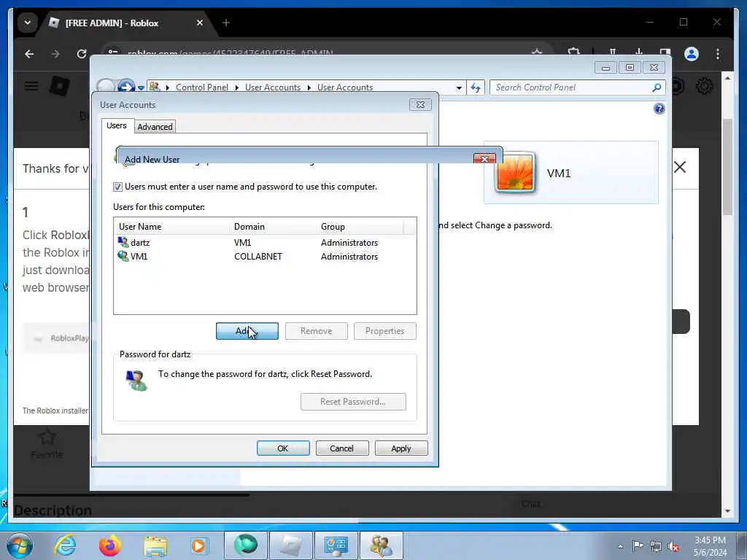
Task: Confirm with the OK button
Action: pyautogui.click(x=283, y=448)
